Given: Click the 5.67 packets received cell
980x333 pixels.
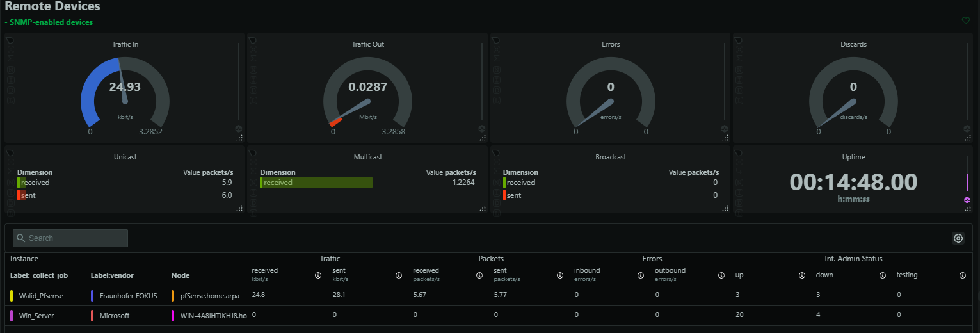Looking at the screenshot, I should tap(420, 296).
